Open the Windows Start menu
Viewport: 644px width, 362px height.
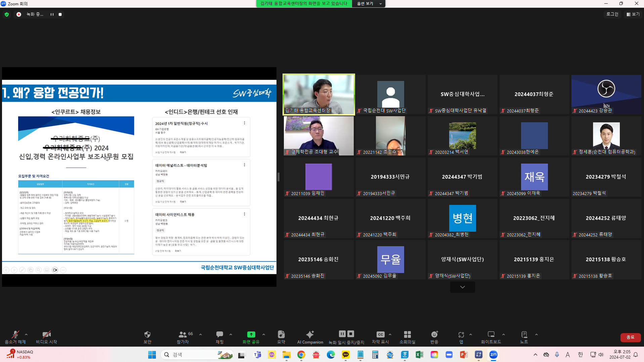click(152, 355)
